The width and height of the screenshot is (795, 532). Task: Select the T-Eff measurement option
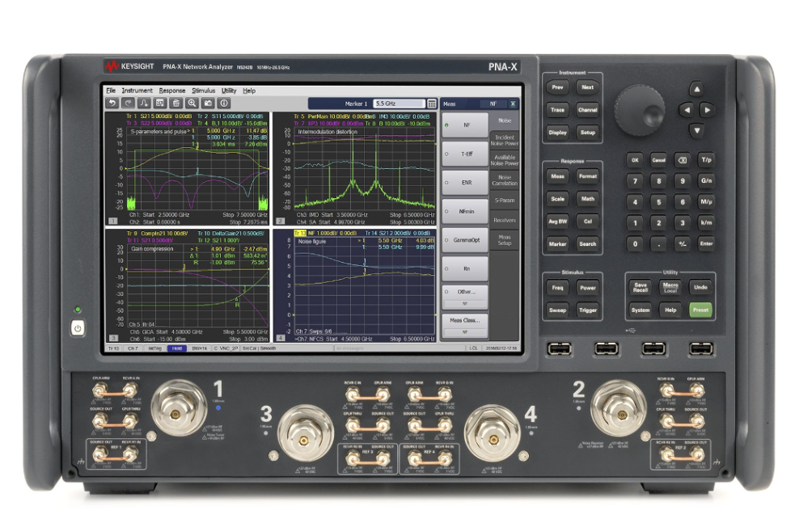(464, 154)
